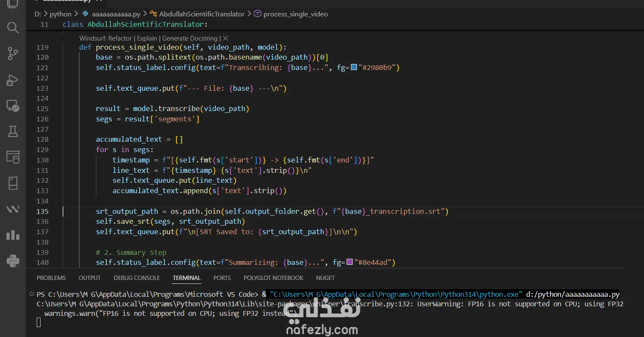
Task: Click the Explain code lens link
Action: (147, 38)
